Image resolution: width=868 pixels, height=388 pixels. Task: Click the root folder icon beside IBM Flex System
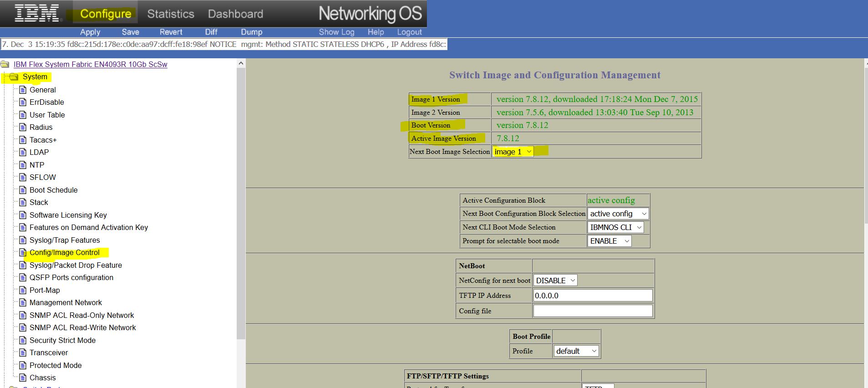(5, 64)
